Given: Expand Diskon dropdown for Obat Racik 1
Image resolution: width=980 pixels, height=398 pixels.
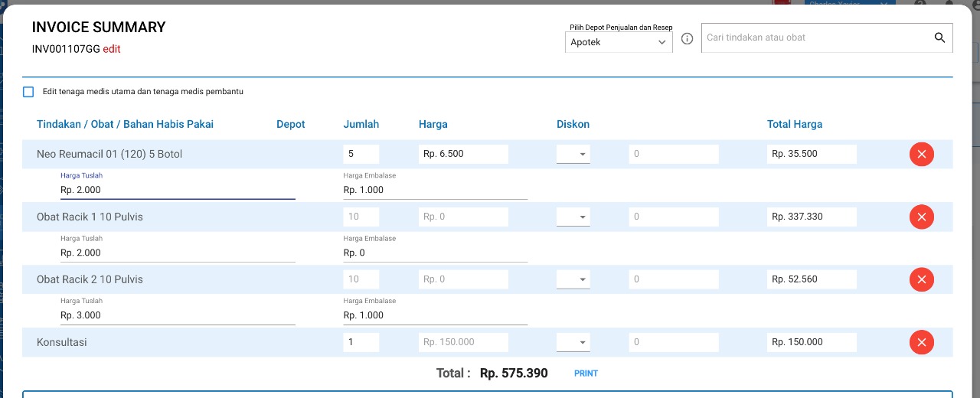Looking at the screenshot, I should tap(573, 217).
